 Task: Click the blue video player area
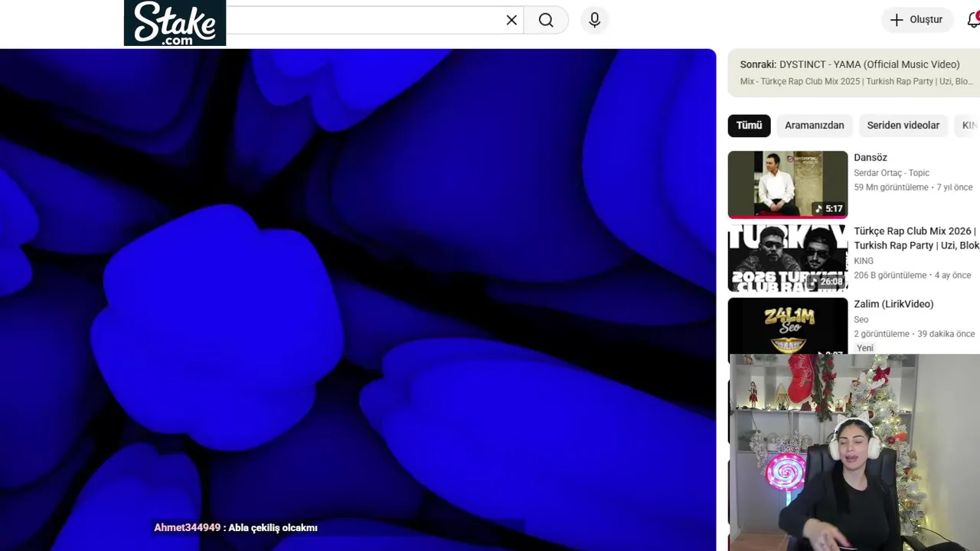pyautogui.click(x=358, y=299)
